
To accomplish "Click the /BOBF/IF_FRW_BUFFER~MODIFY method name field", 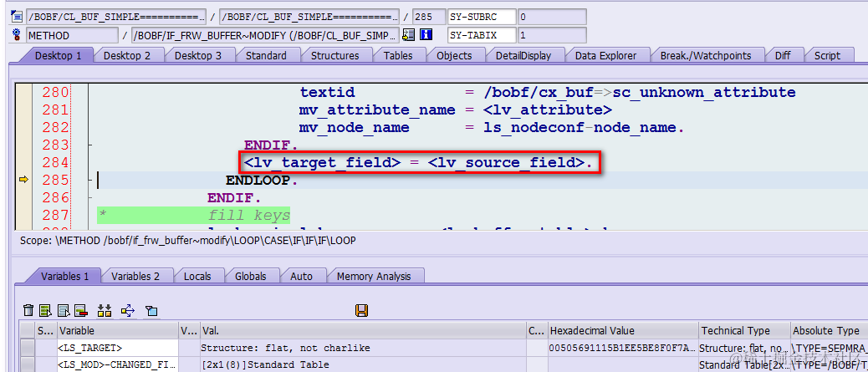I will click(x=265, y=35).
